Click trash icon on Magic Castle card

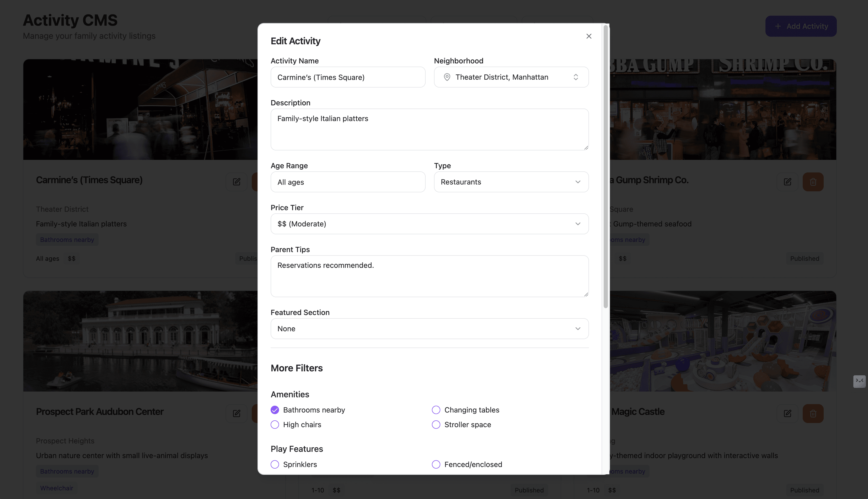click(x=813, y=413)
